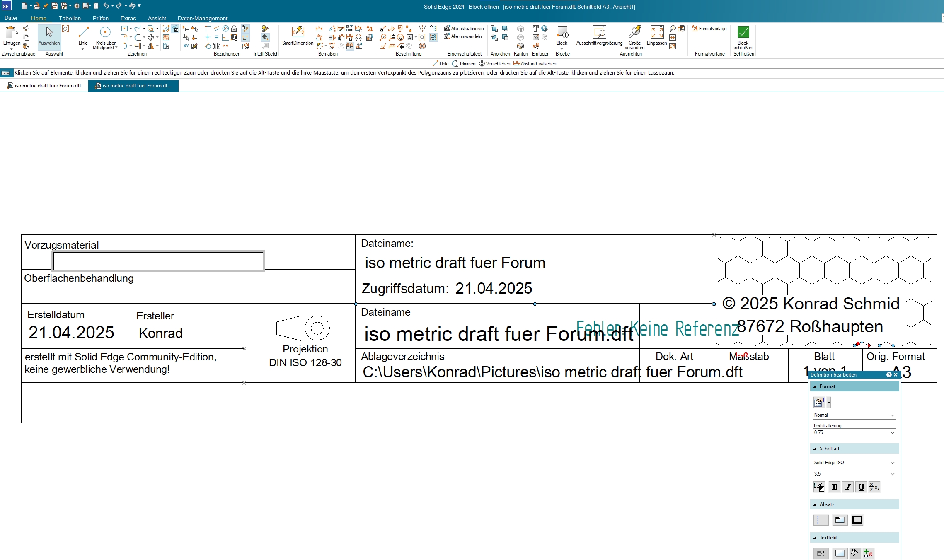The image size is (944, 560).
Task: Activate the SmartDimension tool
Action: coord(298,36)
